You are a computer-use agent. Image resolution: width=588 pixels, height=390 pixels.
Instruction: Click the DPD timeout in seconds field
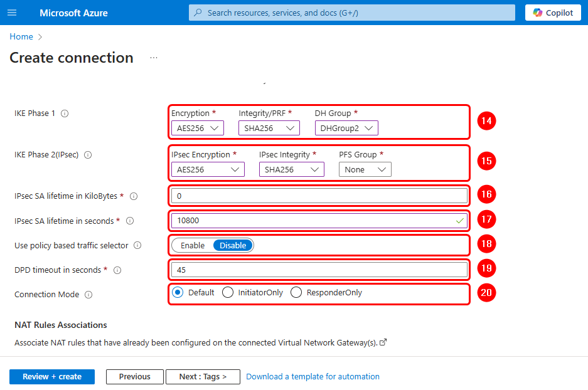[x=318, y=270]
